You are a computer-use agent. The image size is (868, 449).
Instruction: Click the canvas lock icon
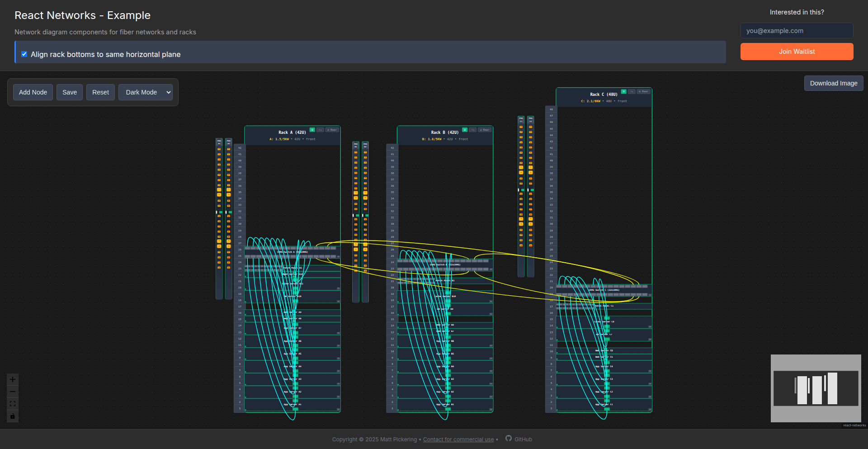click(13, 416)
